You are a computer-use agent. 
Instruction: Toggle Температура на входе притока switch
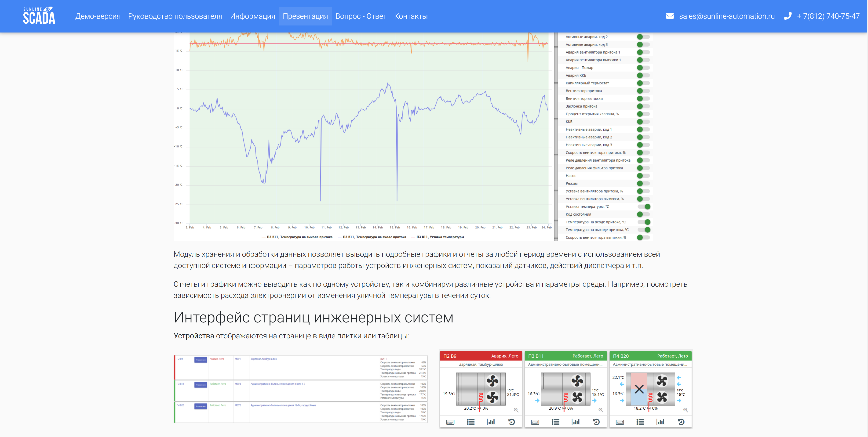(x=644, y=222)
